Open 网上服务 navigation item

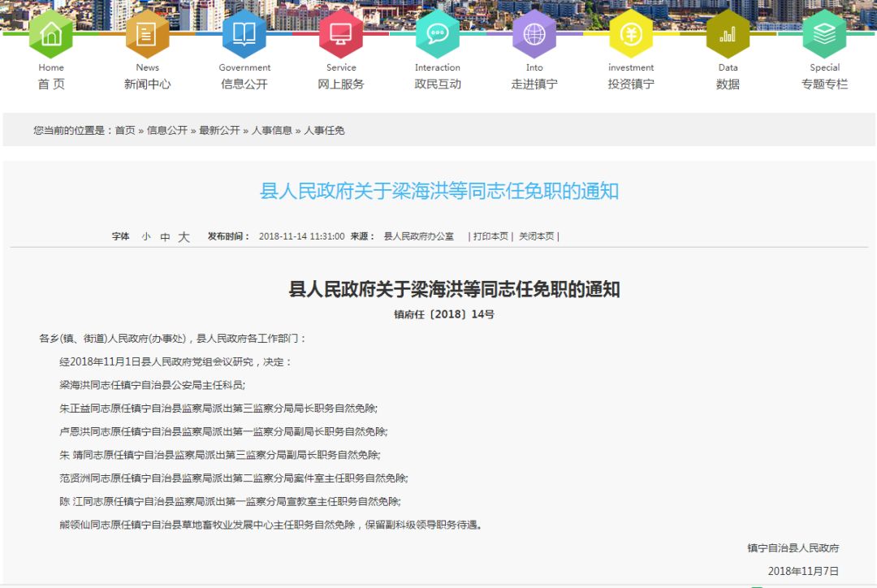pyautogui.click(x=340, y=84)
